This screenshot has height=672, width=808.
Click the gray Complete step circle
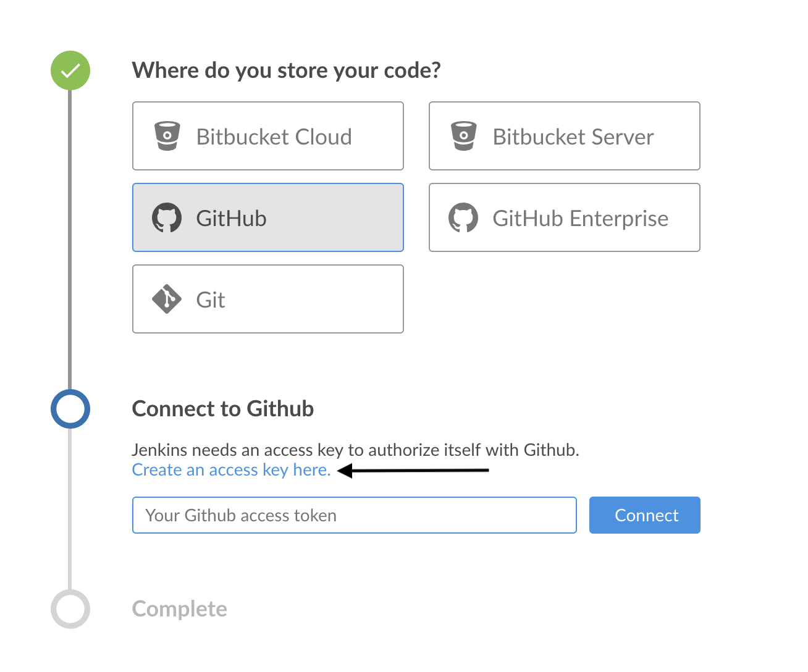(x=70, y=609)
